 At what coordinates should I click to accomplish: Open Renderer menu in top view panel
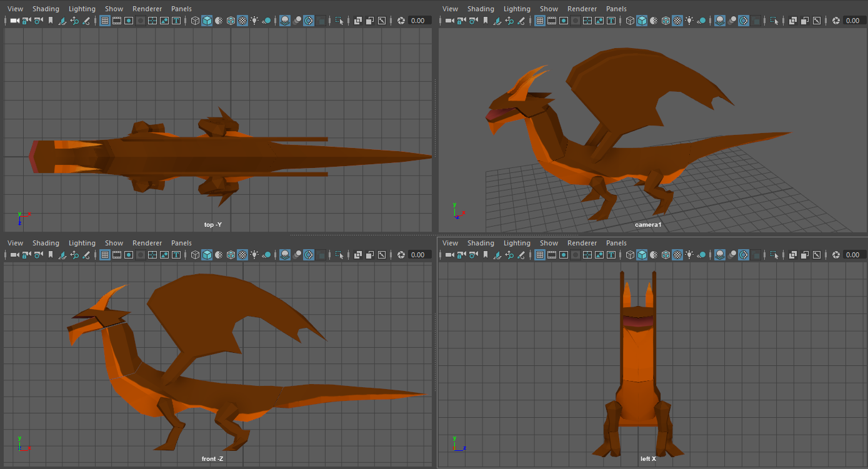[147, 9]
